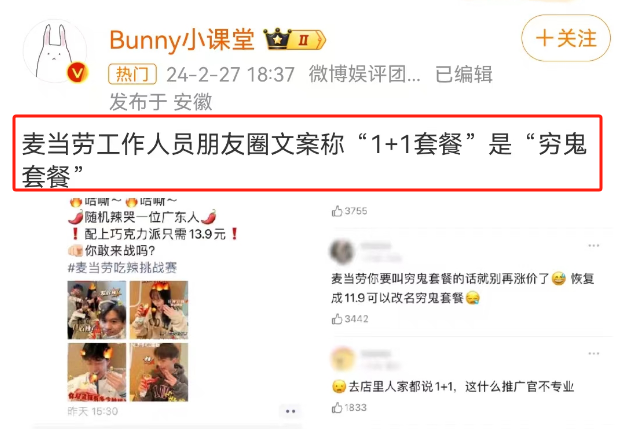View the top-left photo in the grid
The image size is (643, 429).
97,310
